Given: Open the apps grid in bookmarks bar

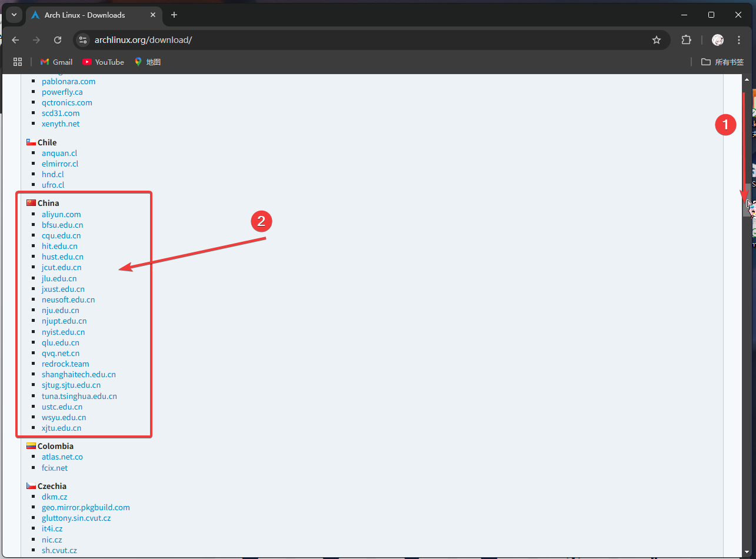Looking at the screenshot, I should [x=18, y=62].
